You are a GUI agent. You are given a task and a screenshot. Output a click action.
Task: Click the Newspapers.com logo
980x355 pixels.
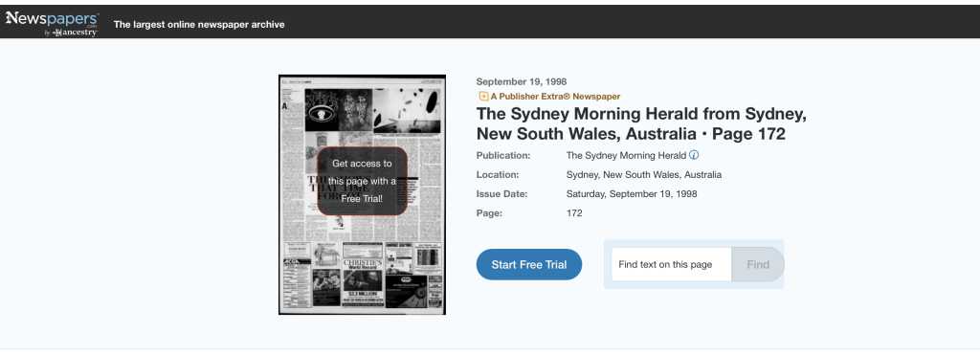[53, 23]
